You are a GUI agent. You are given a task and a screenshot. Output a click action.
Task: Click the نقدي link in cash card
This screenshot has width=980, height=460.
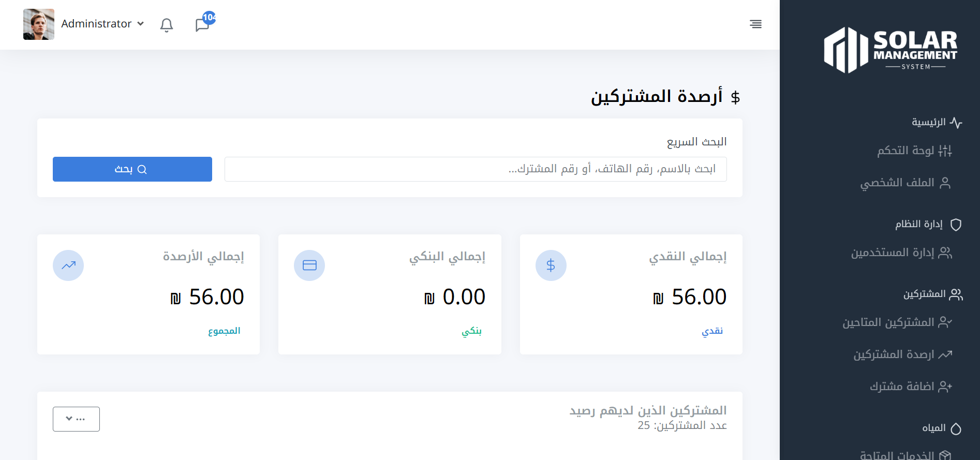(712, 331)
